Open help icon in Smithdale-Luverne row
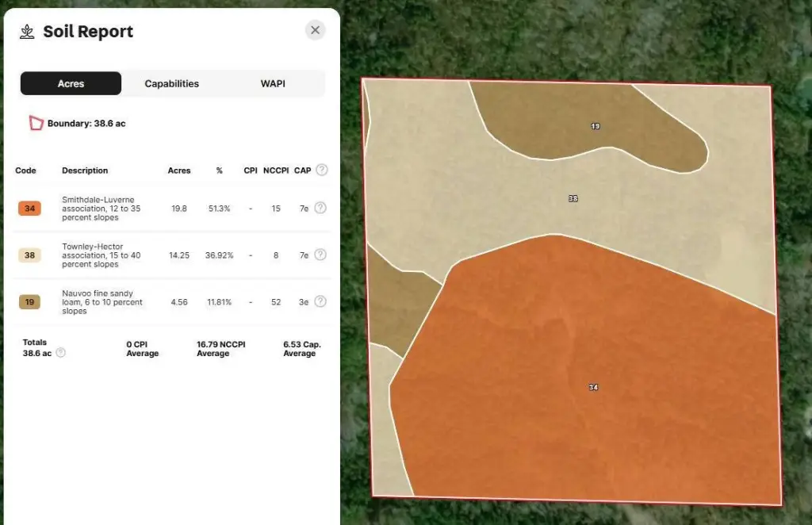The image size is (812, 525). point(320,208)
